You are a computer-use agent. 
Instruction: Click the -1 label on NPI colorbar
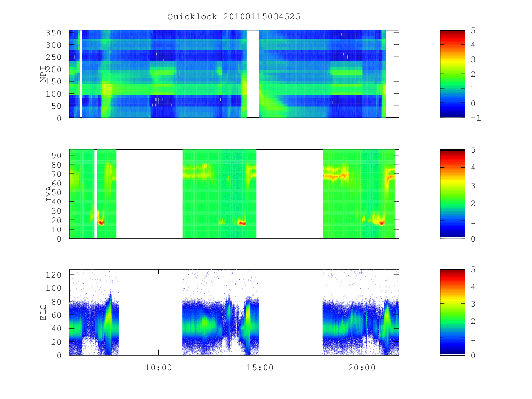pyautogui.click(x=476, y=118)
